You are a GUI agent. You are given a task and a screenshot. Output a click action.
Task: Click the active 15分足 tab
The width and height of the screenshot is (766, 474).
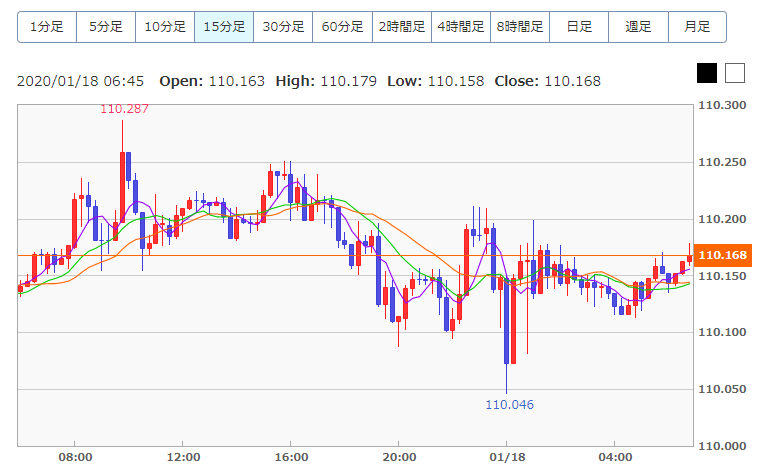point(224,27)
